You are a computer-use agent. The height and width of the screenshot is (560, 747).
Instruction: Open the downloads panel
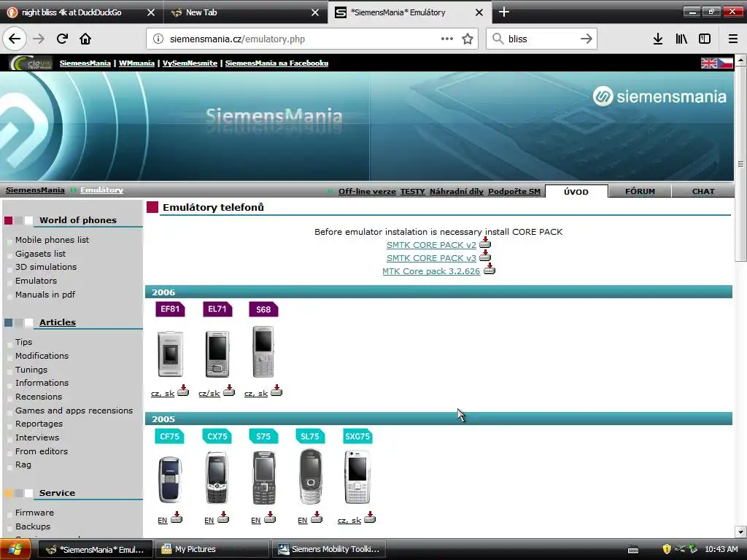658,39
